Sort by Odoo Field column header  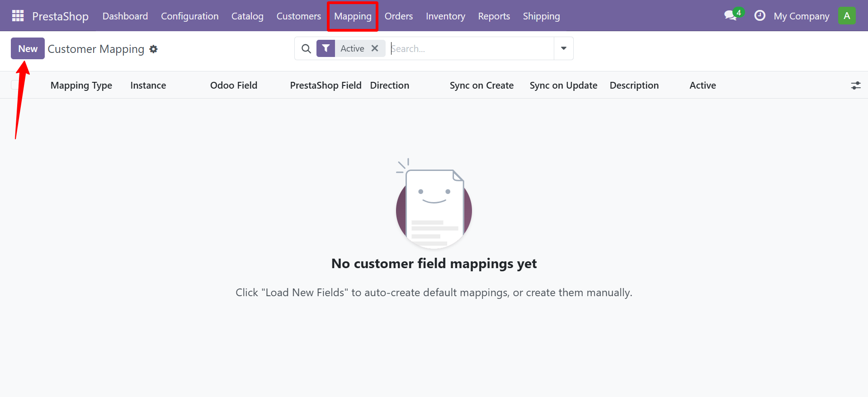click(x=234, y=85)
